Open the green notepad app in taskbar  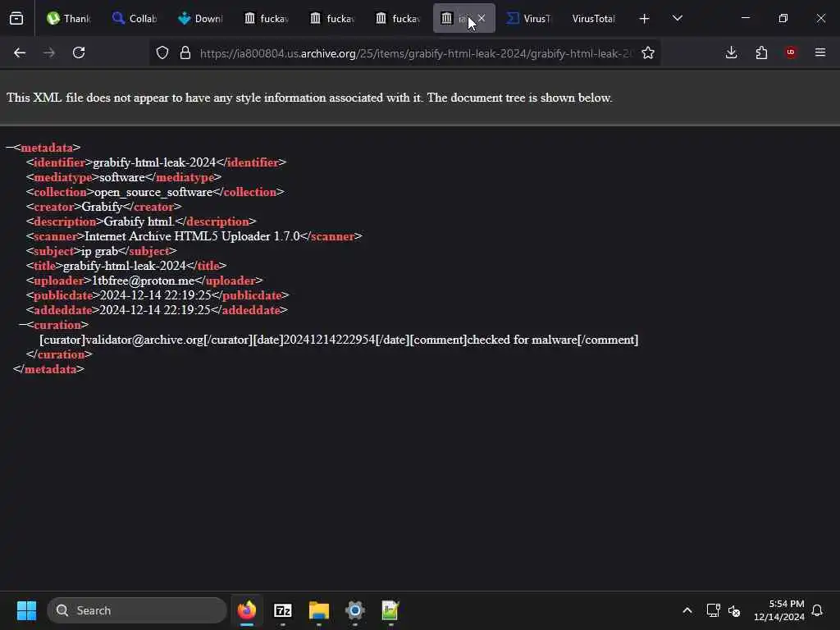click(x=390, y=610)
